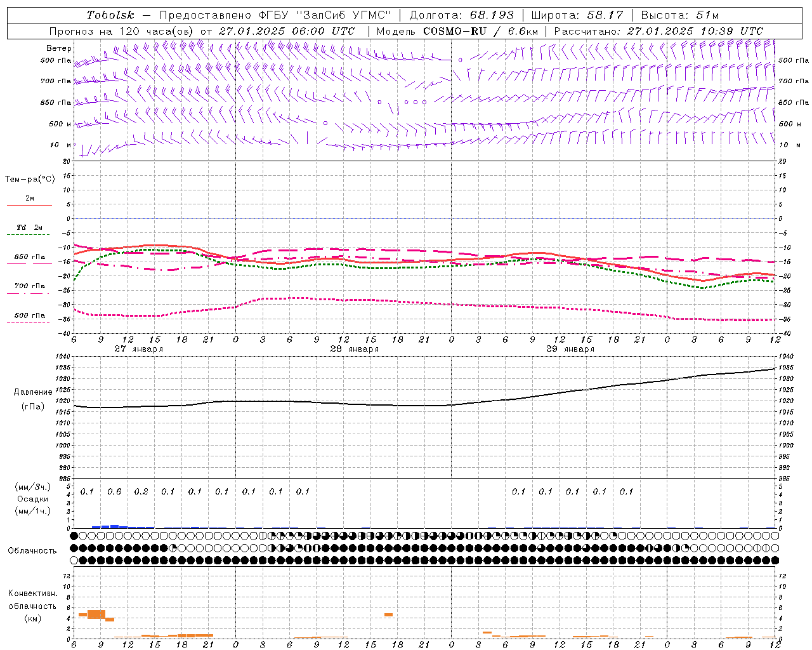Screen dimensions: 812x650
Task: Click the '27 января' date label
Action: 138,349
